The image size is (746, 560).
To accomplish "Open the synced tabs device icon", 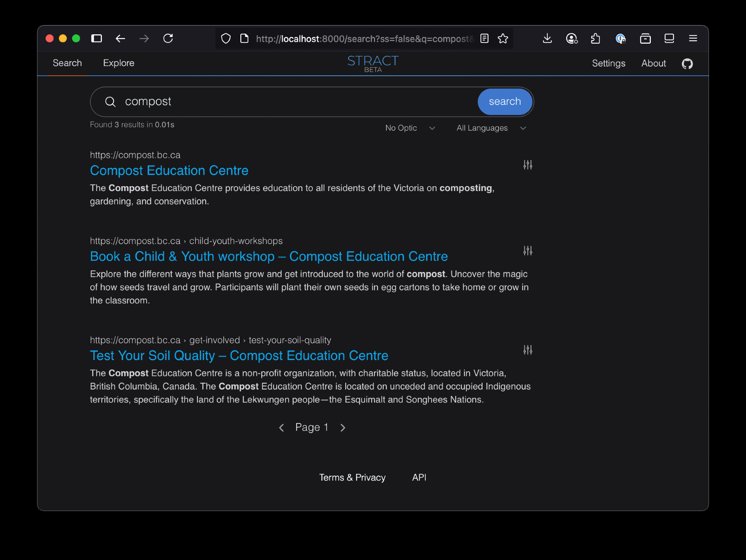I will [669, 38].
